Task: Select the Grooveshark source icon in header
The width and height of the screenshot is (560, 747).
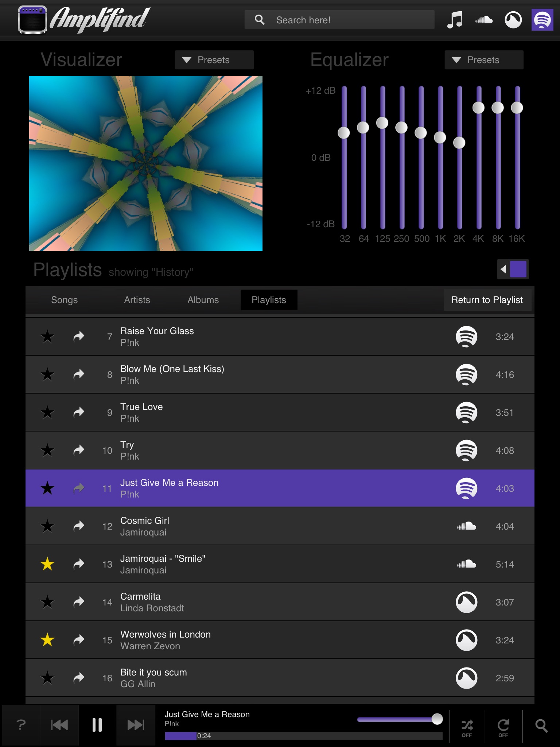Action: click(x=513, y=20)
